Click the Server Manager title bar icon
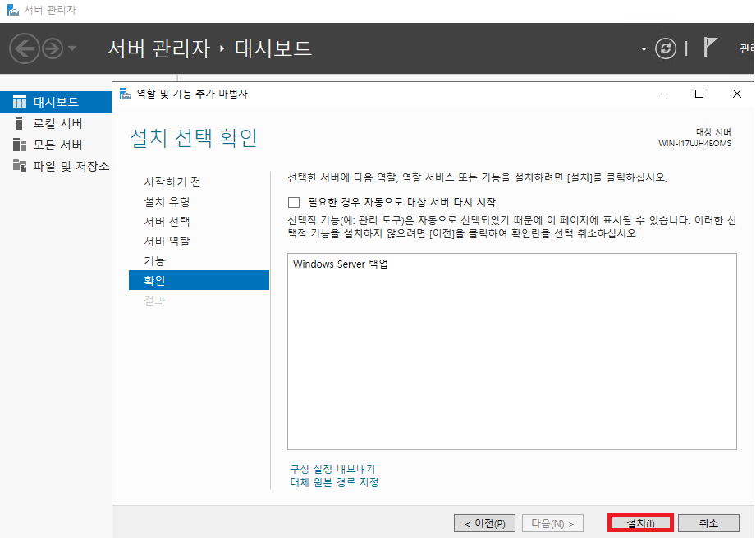Screen dimensions: 756x538 point(12,10)
